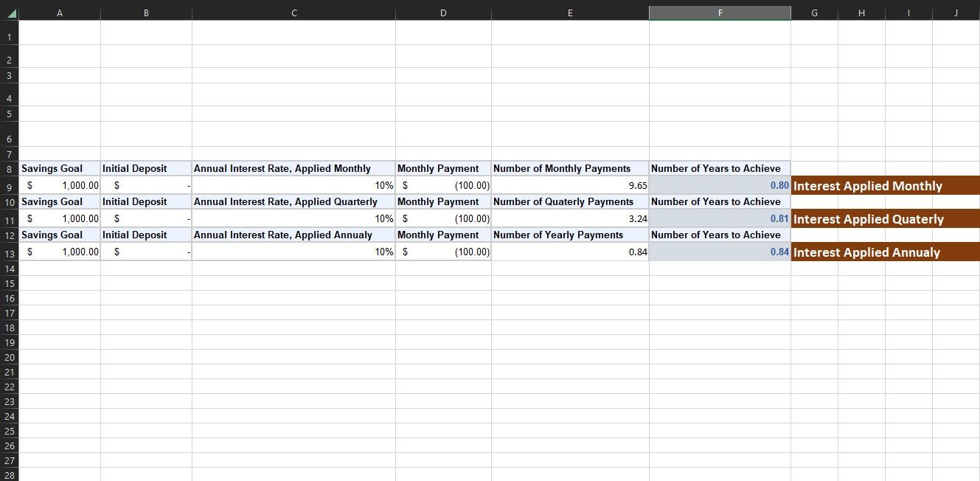Image resolution: width=980 pixels, height=481 pixels.
Task: Select the 3.24 quarterly payments cell
Action: [x=570, y=219]
